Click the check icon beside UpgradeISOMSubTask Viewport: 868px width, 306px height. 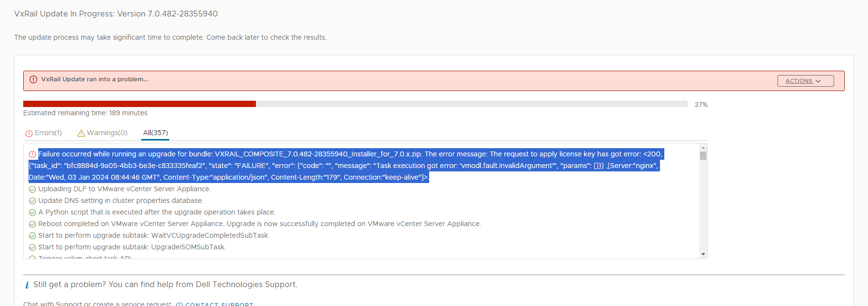[32, 247]
